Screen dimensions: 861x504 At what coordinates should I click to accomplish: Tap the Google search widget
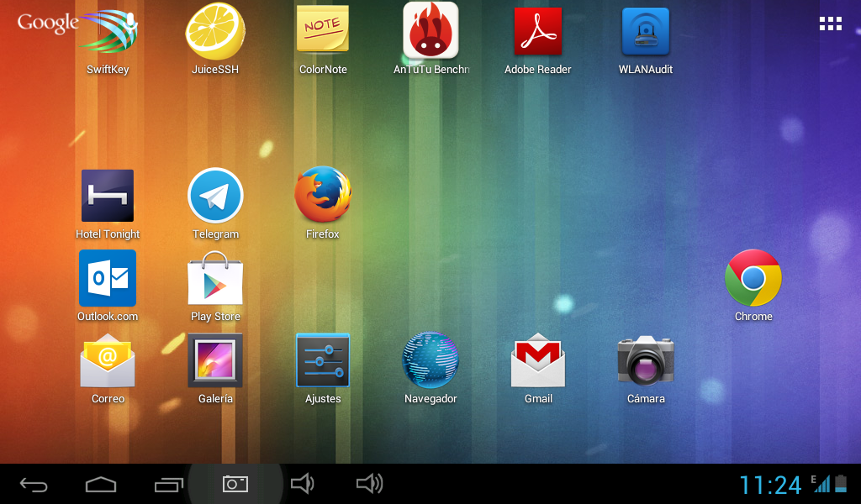pyautogui.click(x=48, y=23)
